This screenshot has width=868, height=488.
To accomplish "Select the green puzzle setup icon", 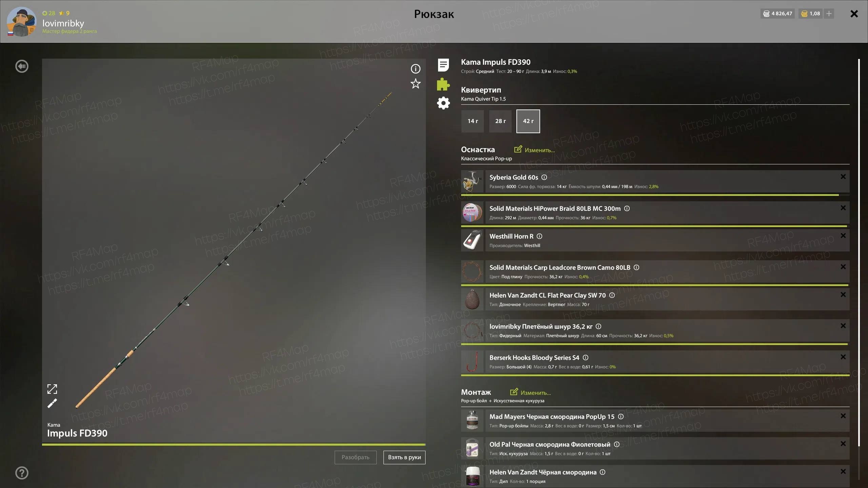I will point(443,84).
